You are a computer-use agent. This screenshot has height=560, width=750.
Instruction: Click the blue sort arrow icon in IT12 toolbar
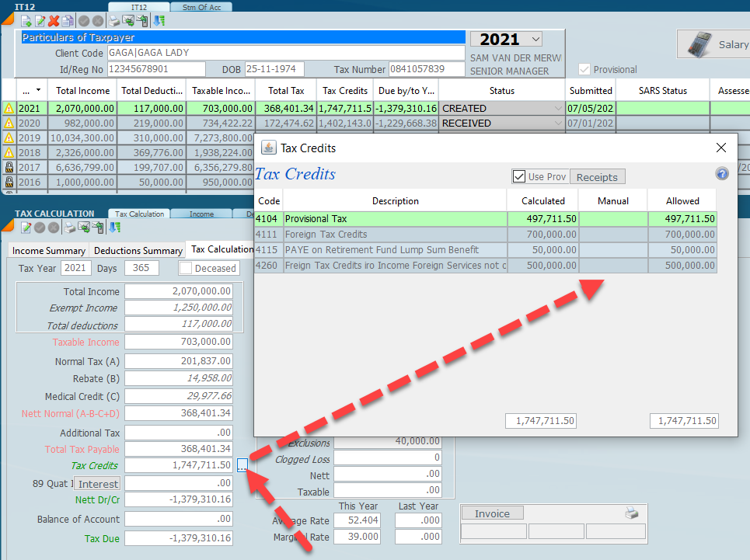pos(159,22)
